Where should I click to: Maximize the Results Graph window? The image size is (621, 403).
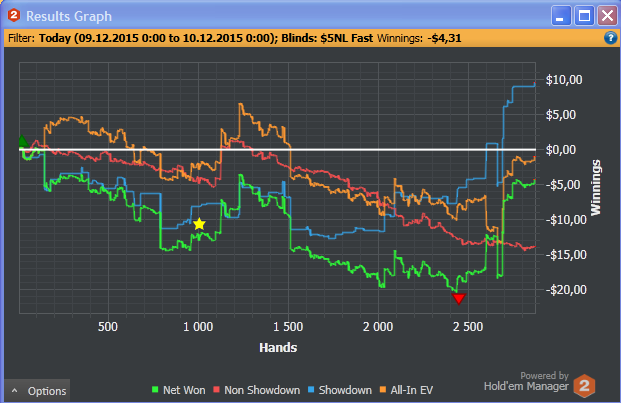coord(584,16)
